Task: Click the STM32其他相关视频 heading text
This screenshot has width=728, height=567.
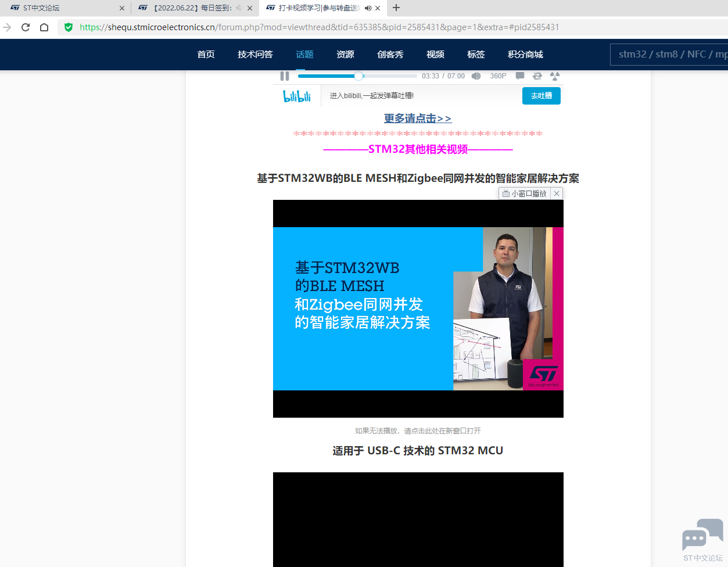Action: click(418, 149)
